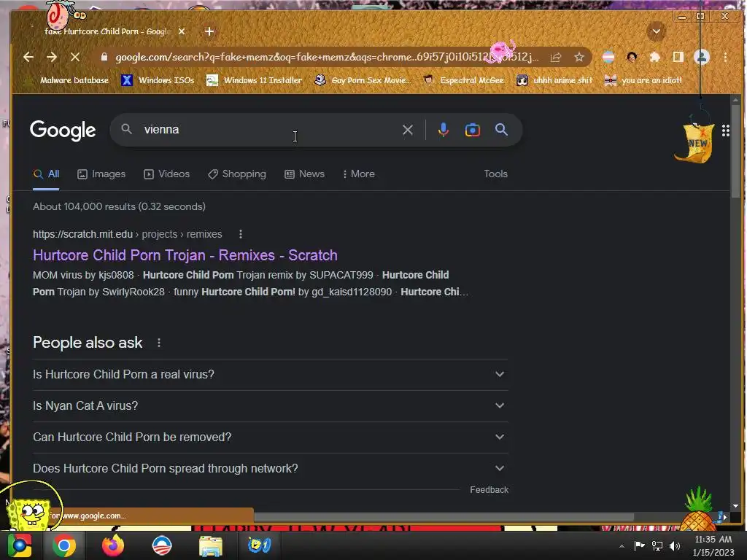
Task: Open the Extensions puzzle piece menu
Action: (655, 58)
